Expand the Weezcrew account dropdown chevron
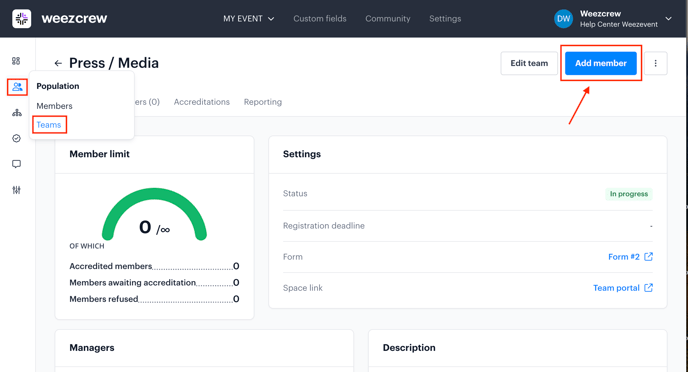The height and width of the screenshot is (372, 688). [x=668, y=19]
